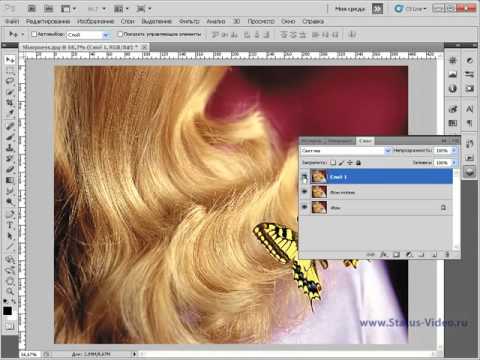Image resolution: width=480 pixels, height=360 pixels.
Task: Open the Screen Mode dropdown
Action: pyautogui.click(x=144, y=9)
